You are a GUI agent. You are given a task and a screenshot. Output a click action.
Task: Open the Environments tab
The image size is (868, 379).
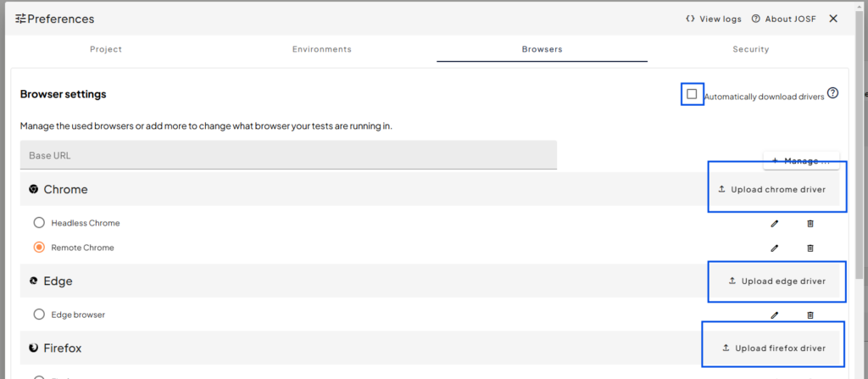pyautogui.click(x=321, y=49)
